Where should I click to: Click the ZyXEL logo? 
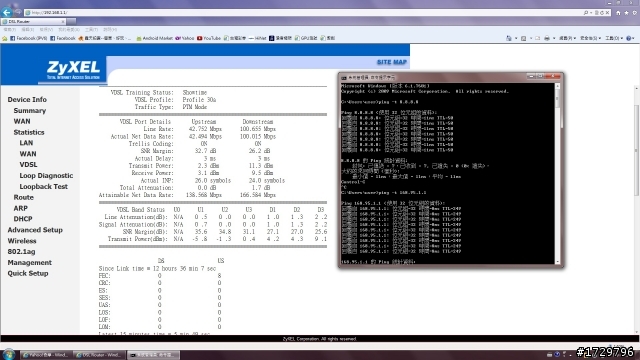(73, 69)
